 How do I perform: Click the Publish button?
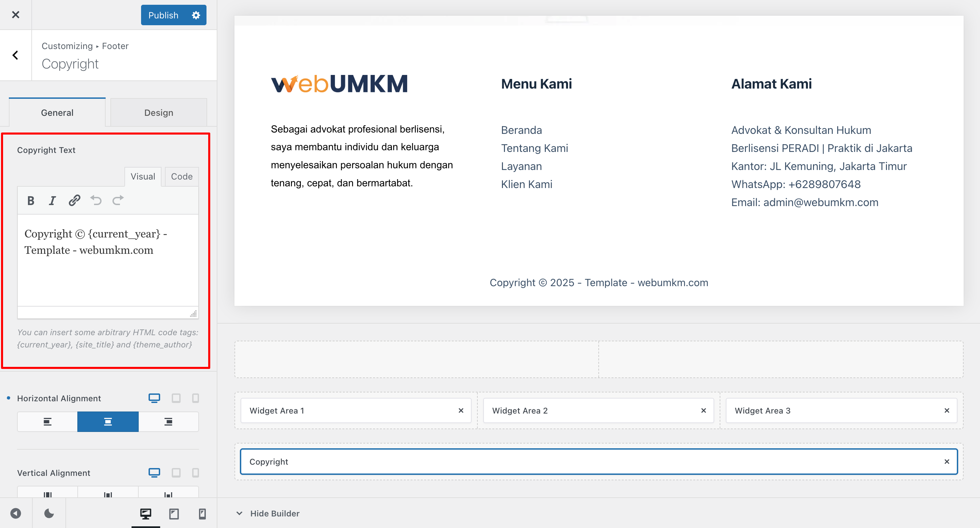(163, 15)
